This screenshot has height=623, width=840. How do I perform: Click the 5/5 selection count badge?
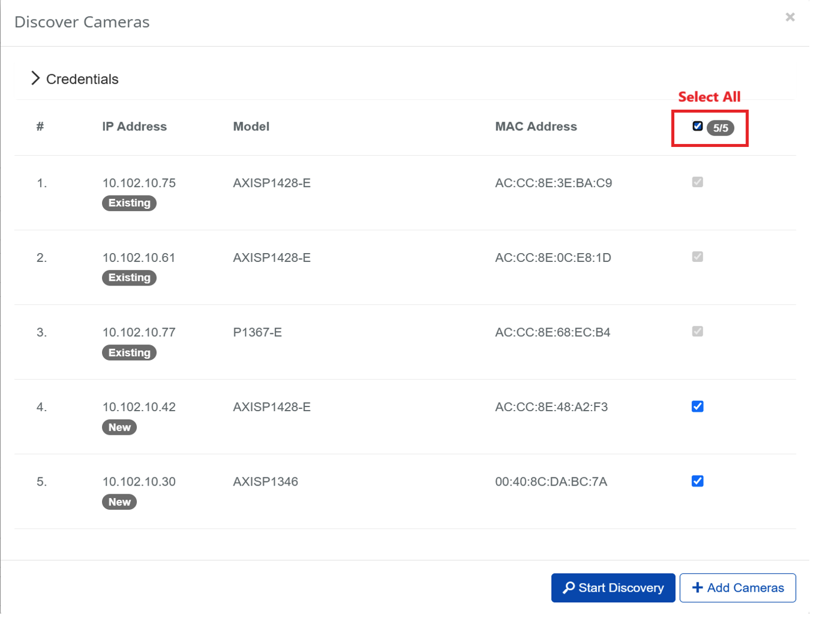pyautogui.click(x=720, y=128)
